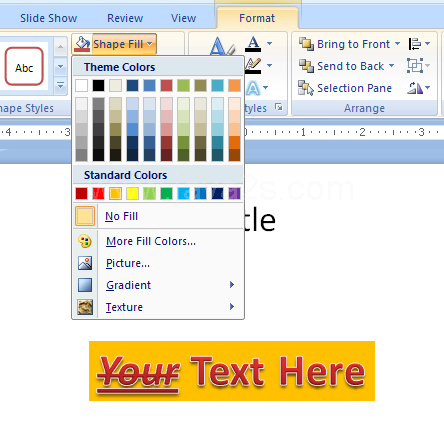Pick the green standard color swatch
Screen dimensions: 444x436
pos(166,193)
